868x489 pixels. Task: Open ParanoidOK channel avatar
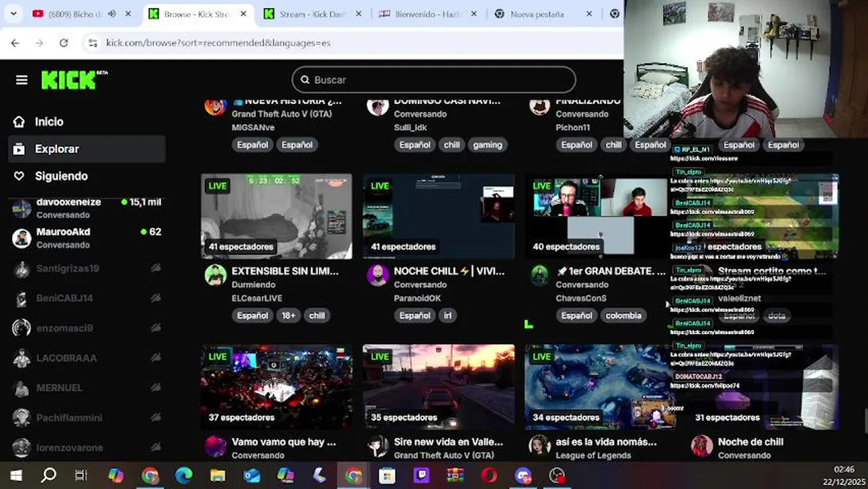tap(378, 275)
